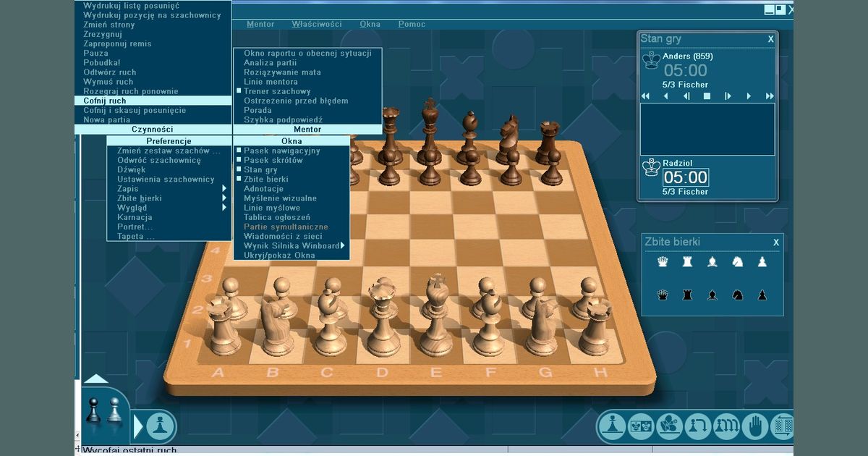Open Wynik Silnika Winboard submenu
Viewport: 868px width, 456px height.
292,245
